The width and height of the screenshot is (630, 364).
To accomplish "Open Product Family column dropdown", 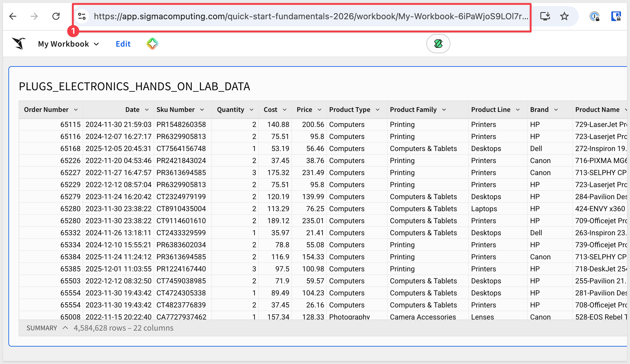I will pos(444,110).
